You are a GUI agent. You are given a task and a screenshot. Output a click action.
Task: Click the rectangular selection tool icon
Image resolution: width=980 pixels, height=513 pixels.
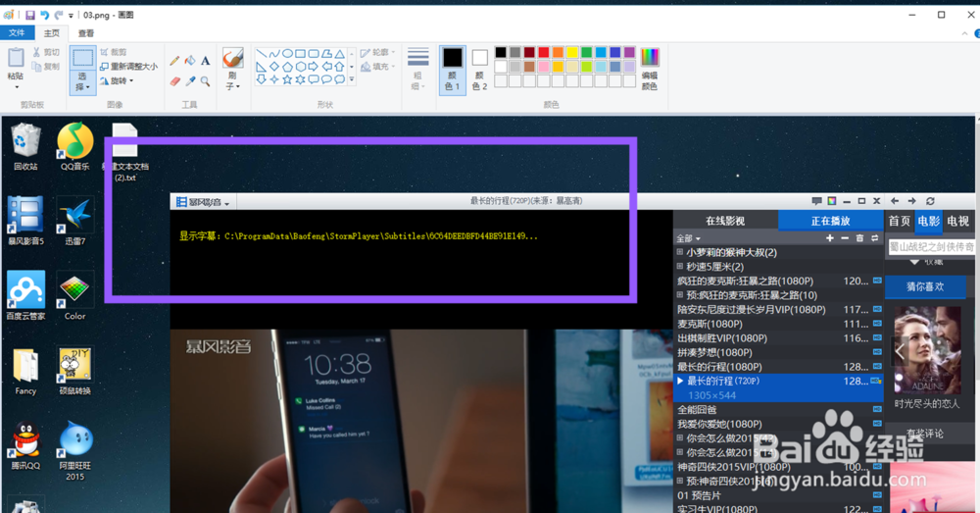82,59
